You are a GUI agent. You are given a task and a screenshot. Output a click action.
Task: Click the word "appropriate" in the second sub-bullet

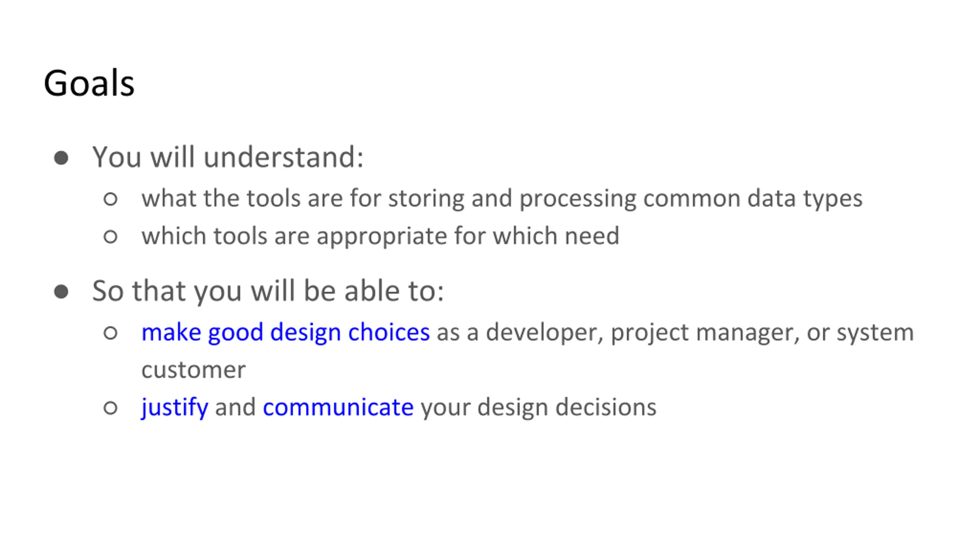(x=382, y=236)
